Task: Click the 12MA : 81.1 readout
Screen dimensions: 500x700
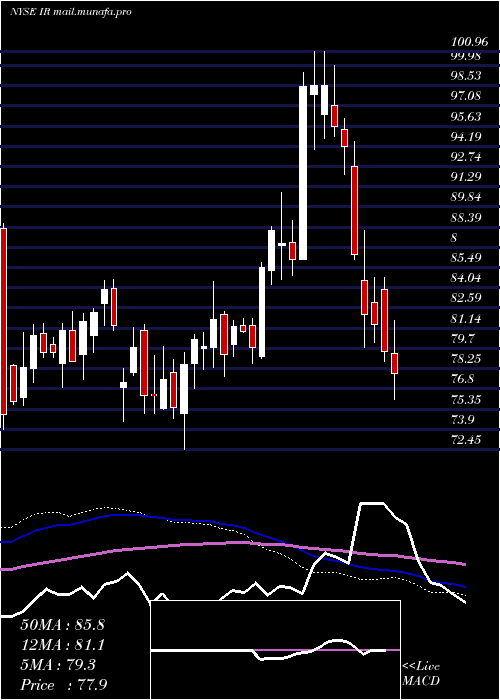Action: (62, 645)
